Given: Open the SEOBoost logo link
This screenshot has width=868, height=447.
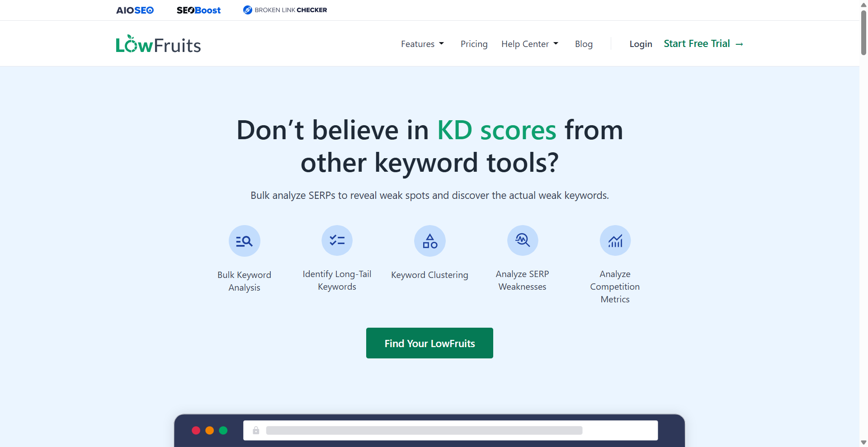Looking at the screenshot, I should pos(198,10).
